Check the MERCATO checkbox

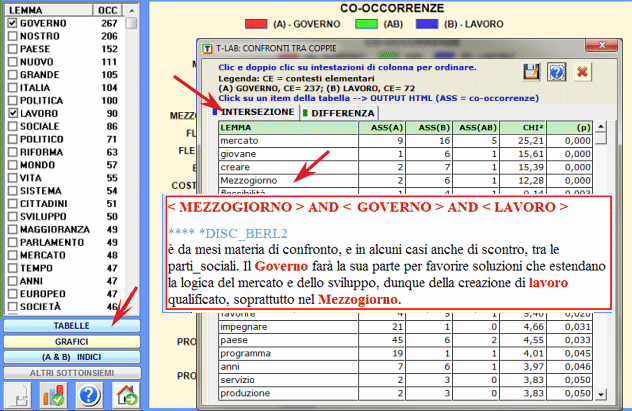click(12, 255)
